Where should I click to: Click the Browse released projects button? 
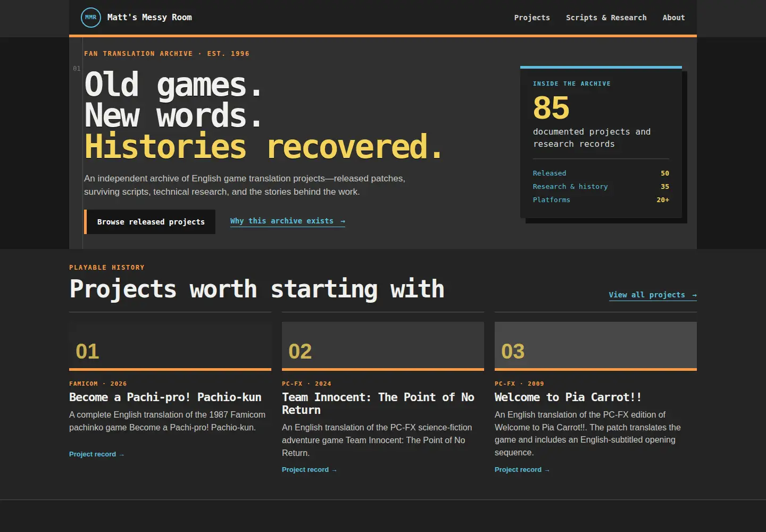point(150,222)
